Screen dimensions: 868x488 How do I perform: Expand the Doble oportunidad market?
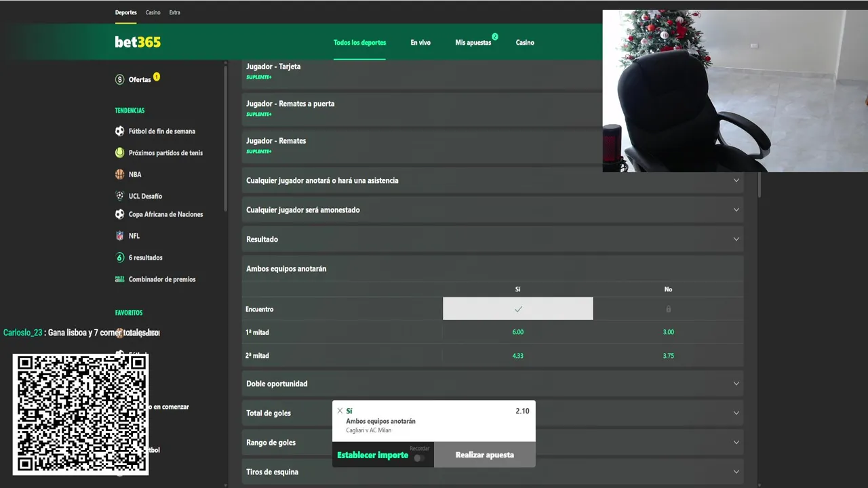(492, 384)
